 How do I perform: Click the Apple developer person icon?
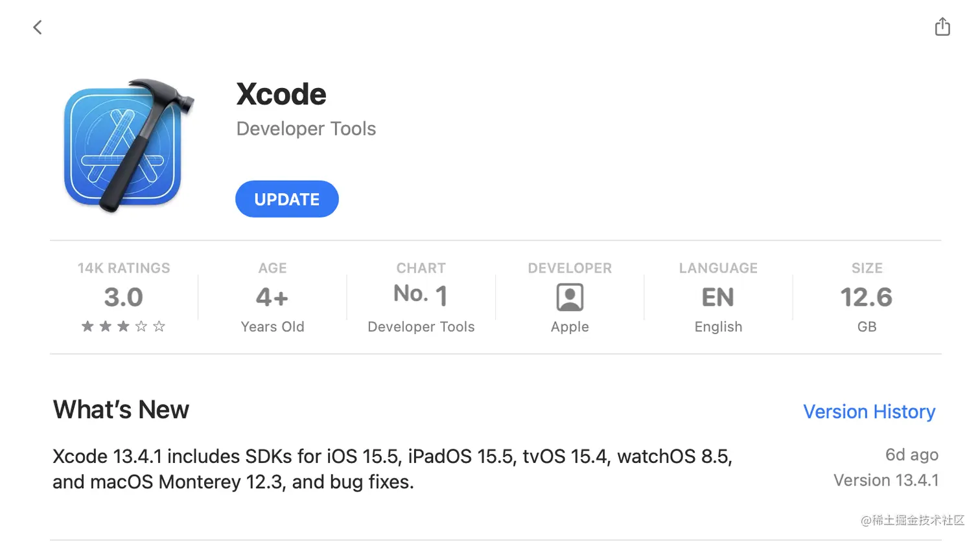tap(570, 297)
